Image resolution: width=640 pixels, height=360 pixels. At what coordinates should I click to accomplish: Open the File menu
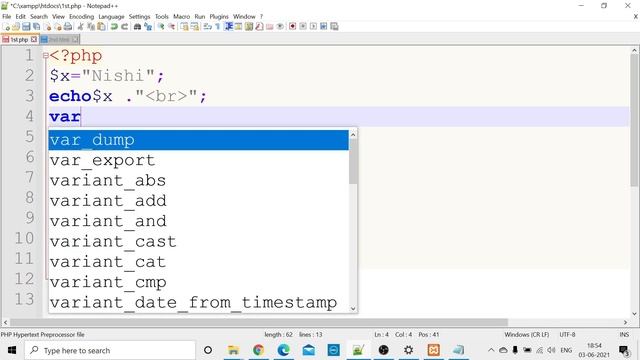coord(7,16)
